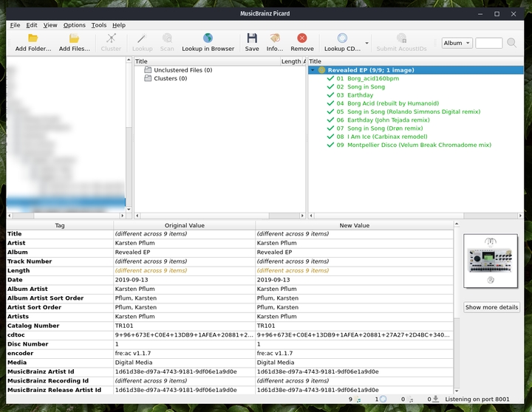
Task: Click checkmark icon beside Borg_acid160bpm
Action: point(330,78)
